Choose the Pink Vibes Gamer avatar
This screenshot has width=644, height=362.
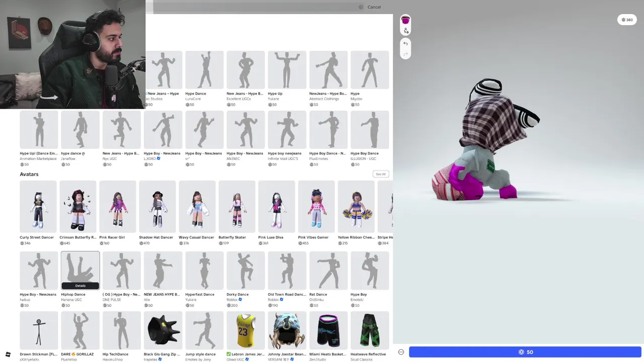click(x=316, y=213)
